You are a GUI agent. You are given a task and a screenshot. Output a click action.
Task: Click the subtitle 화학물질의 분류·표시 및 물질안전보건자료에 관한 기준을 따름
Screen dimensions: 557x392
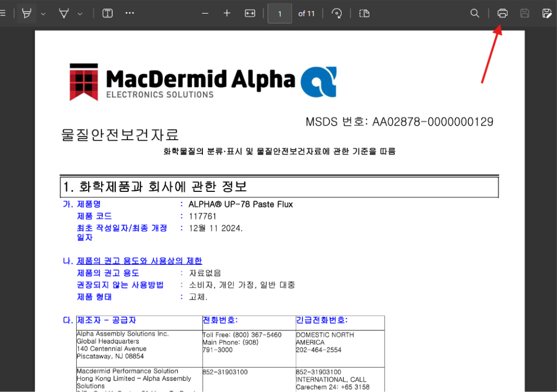(x=279, y=151)
